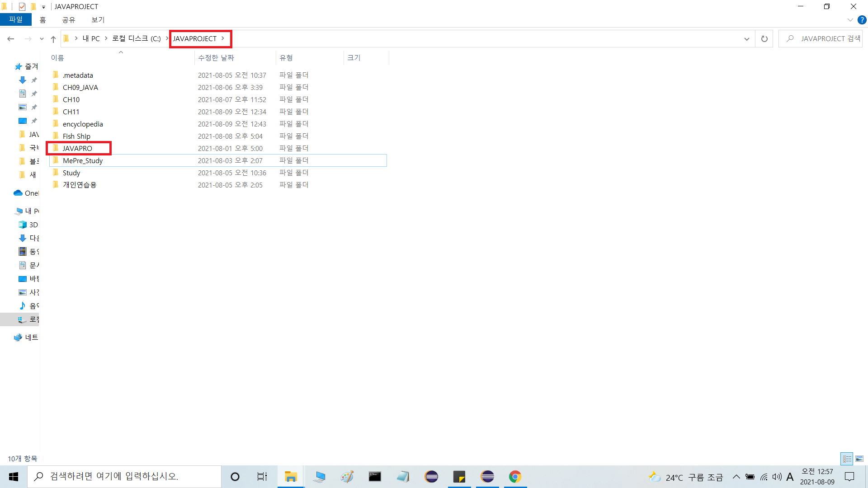Click the OneDrive cloud icon in sidebar
Screen dimensions: 868x488
[x=18, y=193]
